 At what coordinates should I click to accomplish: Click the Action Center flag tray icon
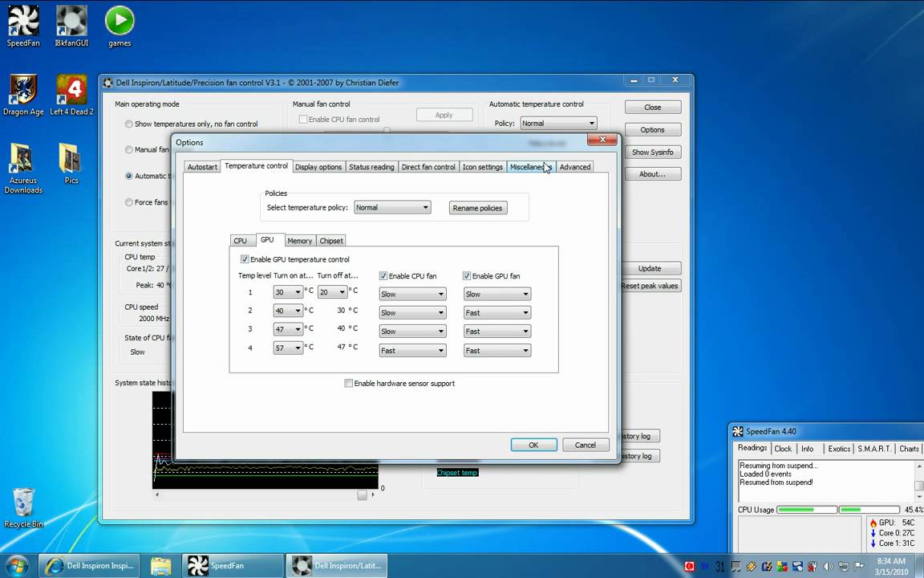click(x=858, y=566)
